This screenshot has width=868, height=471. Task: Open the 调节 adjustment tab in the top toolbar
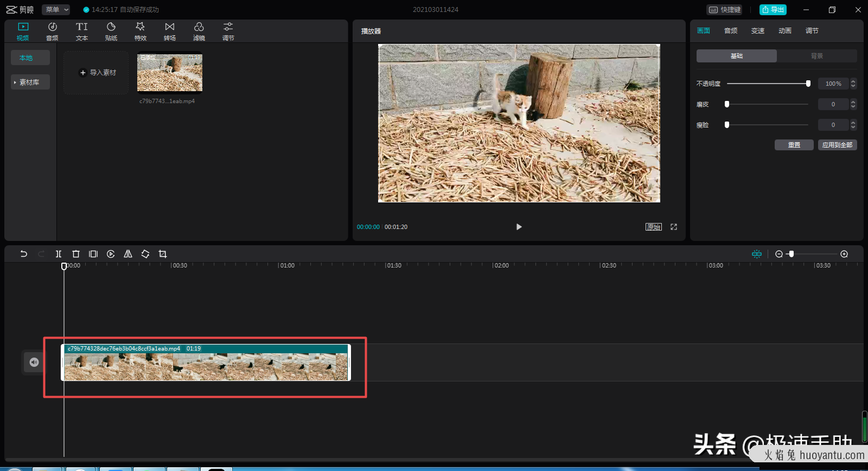point(228,31)
